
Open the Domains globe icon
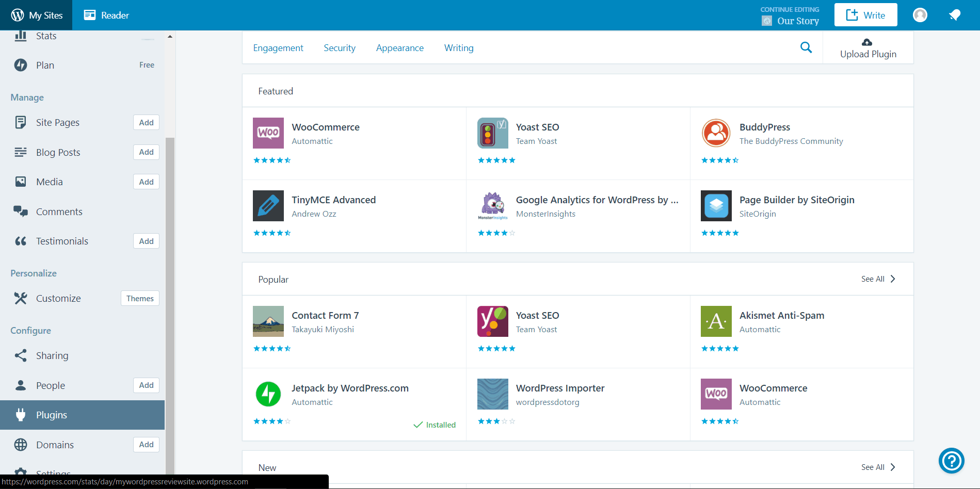(20, 444)
